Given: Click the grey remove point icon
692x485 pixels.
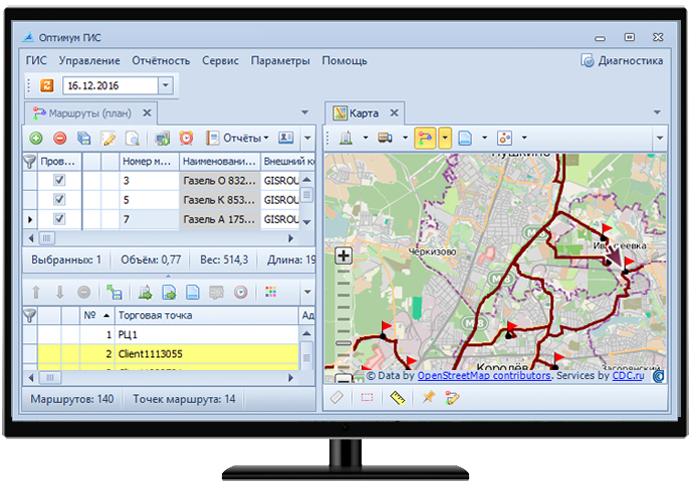Looking at the screenshot, I should 84,292.
